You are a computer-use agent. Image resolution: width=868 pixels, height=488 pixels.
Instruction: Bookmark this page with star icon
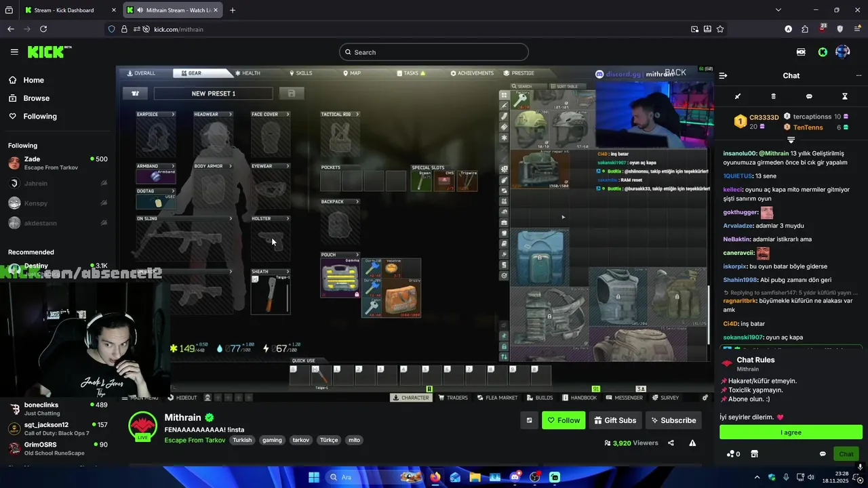720,29
